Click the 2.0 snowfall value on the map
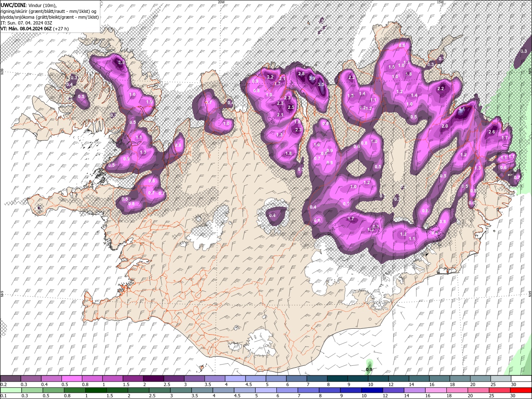This screenshot has height=399, width=532. (445, 126)
